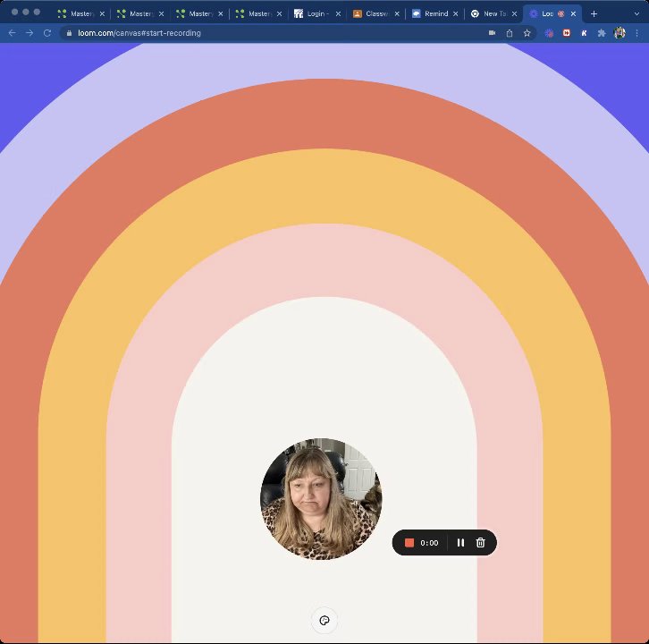Click the 0:00 recording timer
This screenshot has height=644, width=649.
[x=429, y=543]
